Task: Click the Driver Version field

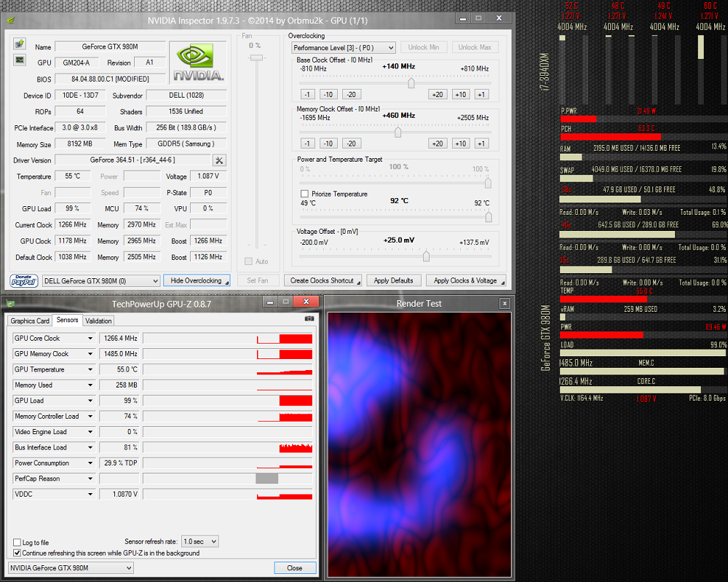Action: coord(132,160)
